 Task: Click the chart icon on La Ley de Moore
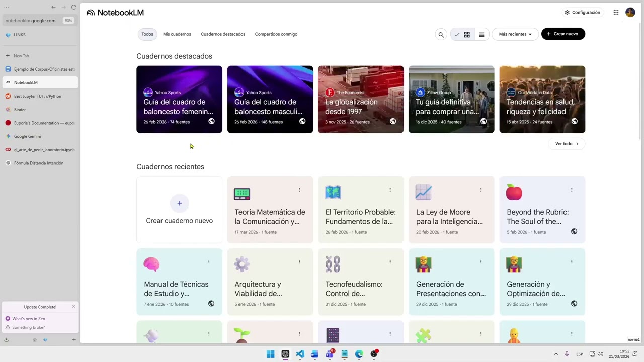click(423, 192)
